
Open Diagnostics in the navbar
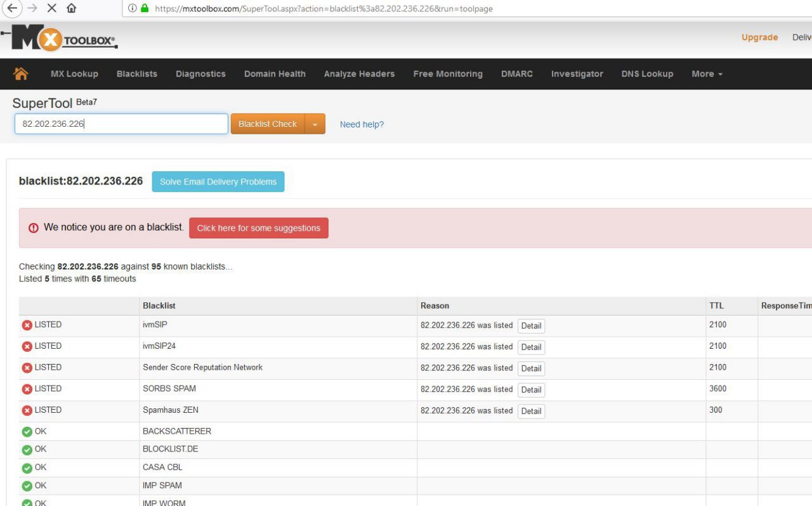(x=200, y=74)
